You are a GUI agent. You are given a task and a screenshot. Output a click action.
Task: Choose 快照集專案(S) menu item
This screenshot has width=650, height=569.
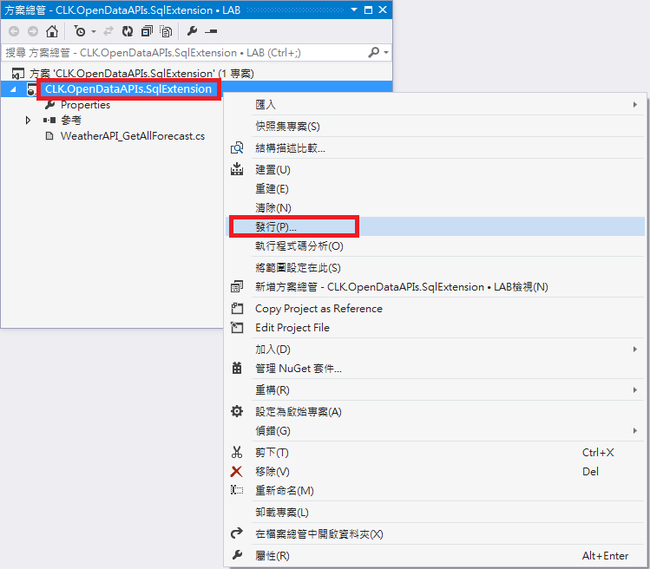435,126
